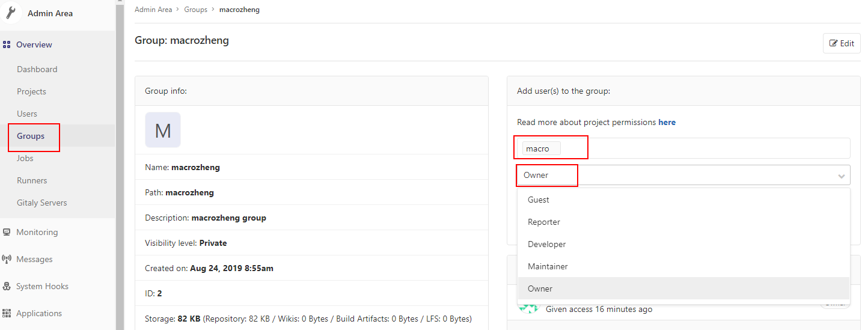Click the System Hooks anchor icon
This screenshot has height=330, width=868.
[x=7, y=286]
